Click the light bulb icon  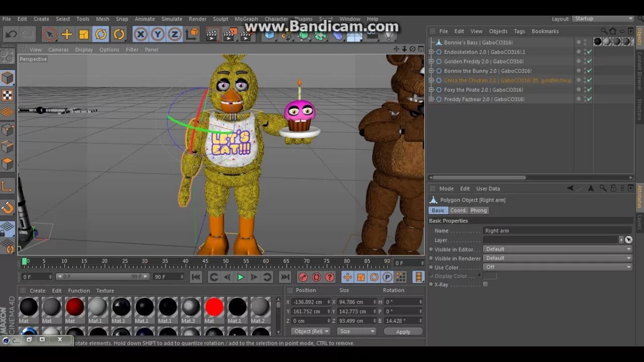388,35
